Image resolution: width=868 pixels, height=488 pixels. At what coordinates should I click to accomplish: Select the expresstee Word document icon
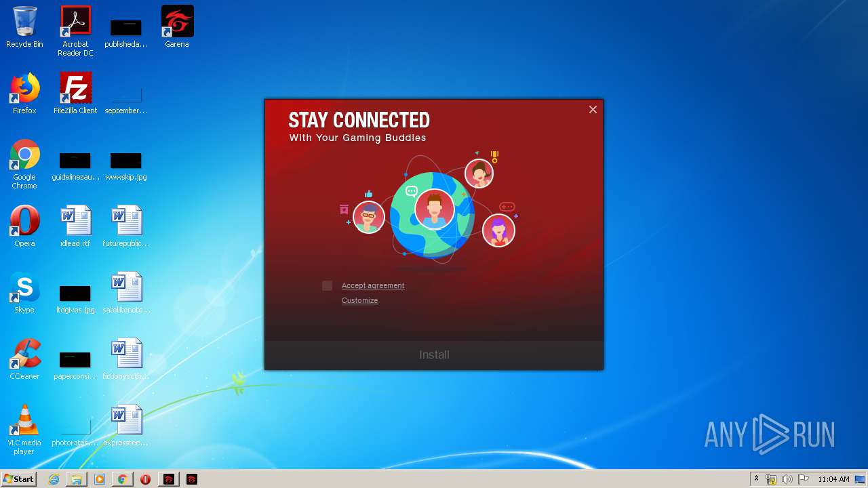pyautogui.click(x=126, y=426)
